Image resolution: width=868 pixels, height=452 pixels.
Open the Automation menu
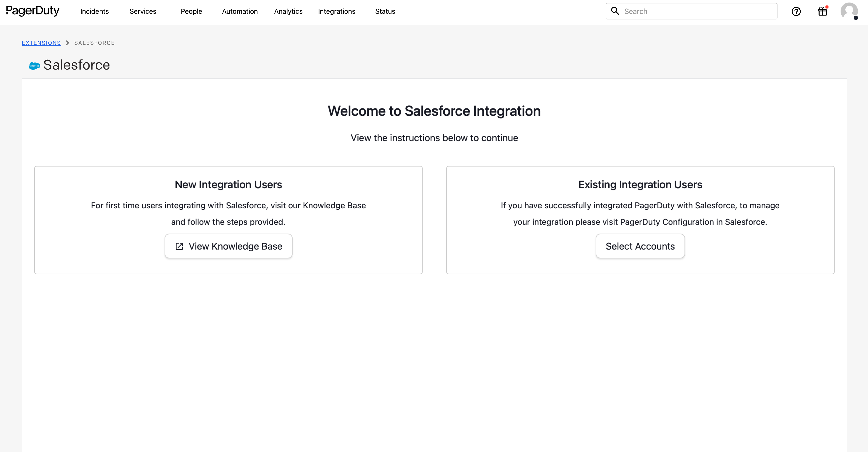(240, 11)
